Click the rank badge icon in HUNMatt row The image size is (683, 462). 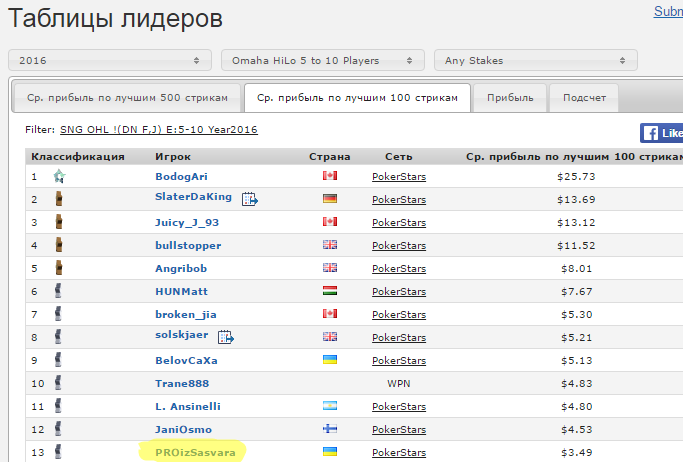58,291
